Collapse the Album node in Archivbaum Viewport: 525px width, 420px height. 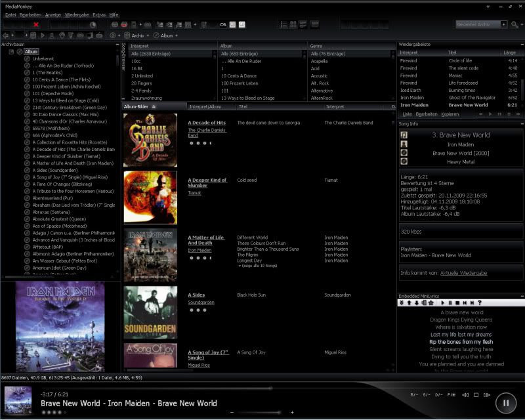[11, 52]
